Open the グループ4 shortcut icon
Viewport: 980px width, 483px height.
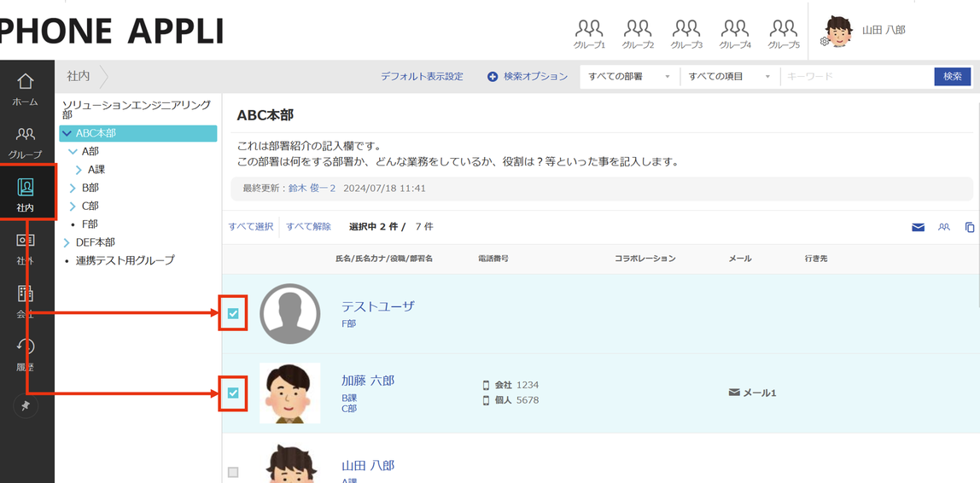(735, 34)
